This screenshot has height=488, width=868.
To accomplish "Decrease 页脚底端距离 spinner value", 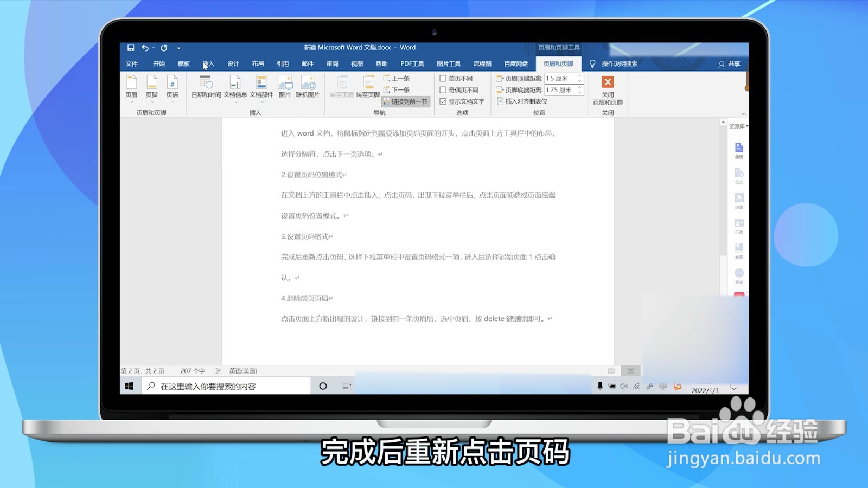I will click(579, 92).
